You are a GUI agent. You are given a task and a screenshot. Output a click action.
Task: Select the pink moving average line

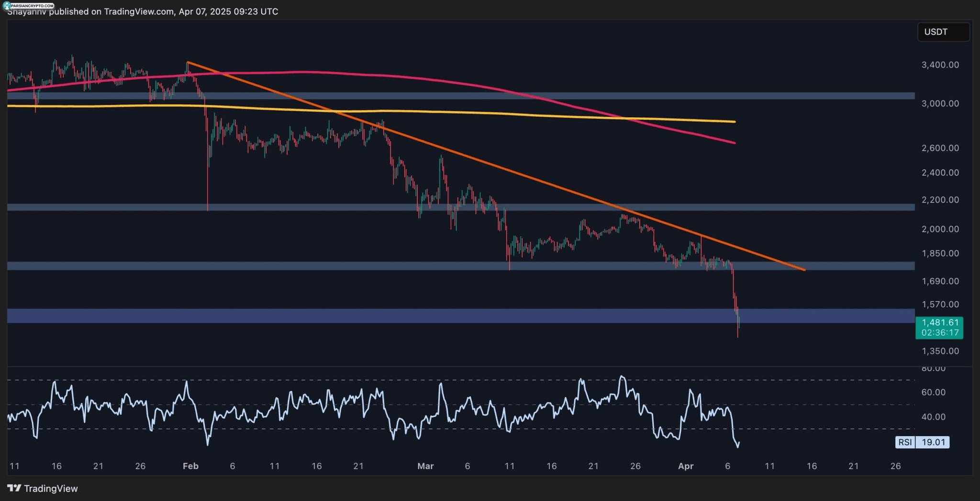371,75
